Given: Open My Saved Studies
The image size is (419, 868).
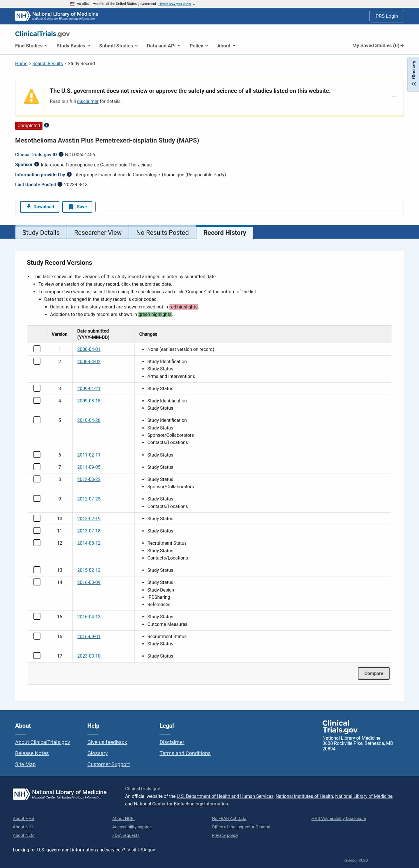Looking at the screenshot, I should coord(378,45).
